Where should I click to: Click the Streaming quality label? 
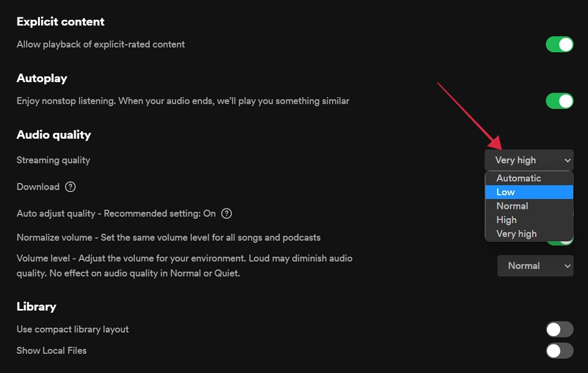click(x=53, y=160)
